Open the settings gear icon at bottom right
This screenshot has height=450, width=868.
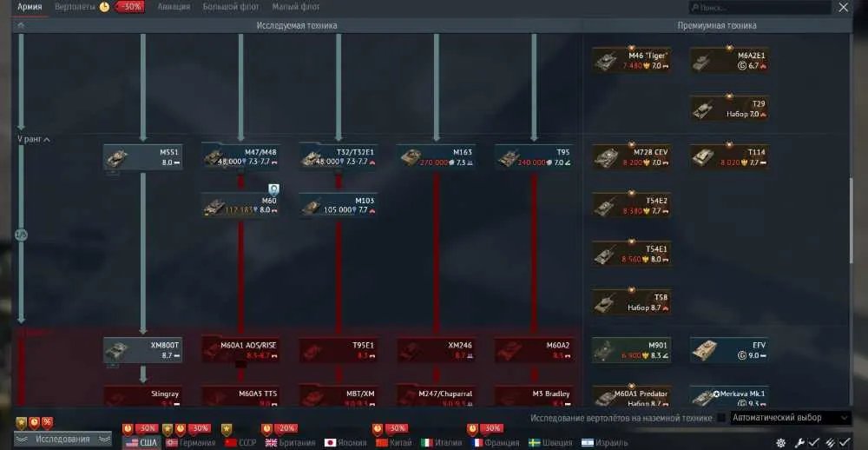pyautogui.click(x=781, y=443)
